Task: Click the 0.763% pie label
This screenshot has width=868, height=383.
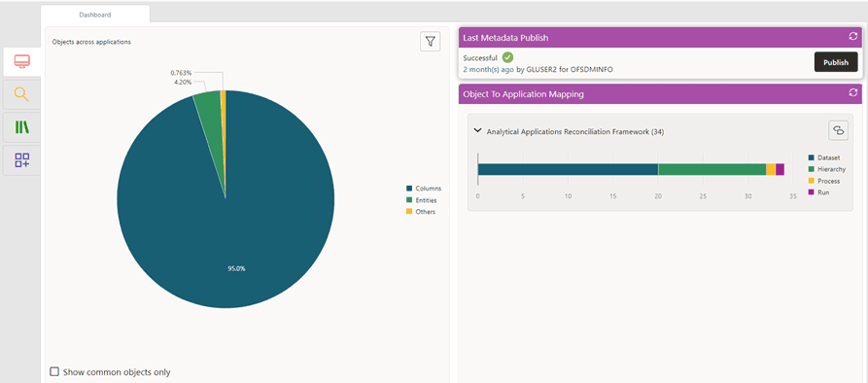Action: click(181, 73)
